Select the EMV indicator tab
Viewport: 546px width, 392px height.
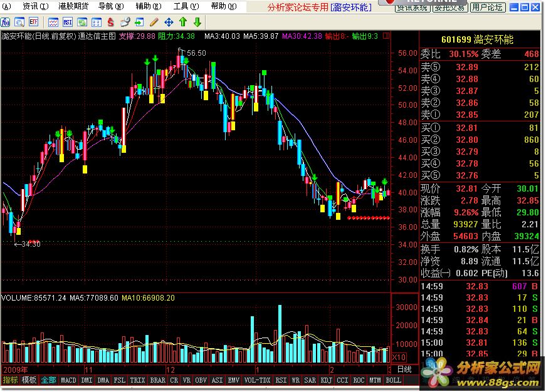tap(234, 380)
